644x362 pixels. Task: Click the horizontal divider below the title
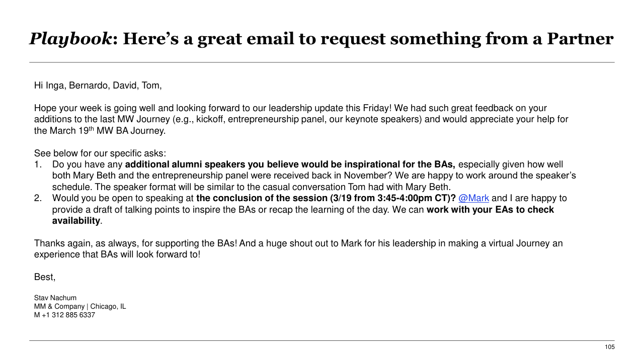pos(322,62)
